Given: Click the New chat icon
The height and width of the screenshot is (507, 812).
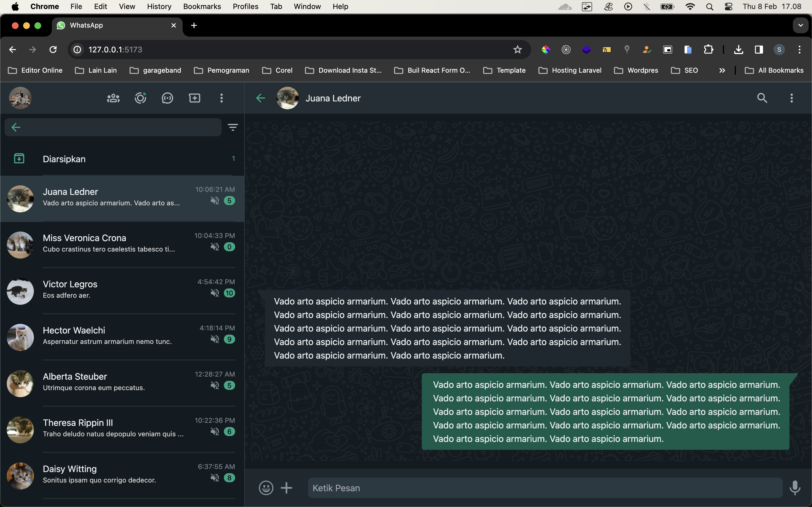Looking at the screenshot, I should tap(194, 98).
